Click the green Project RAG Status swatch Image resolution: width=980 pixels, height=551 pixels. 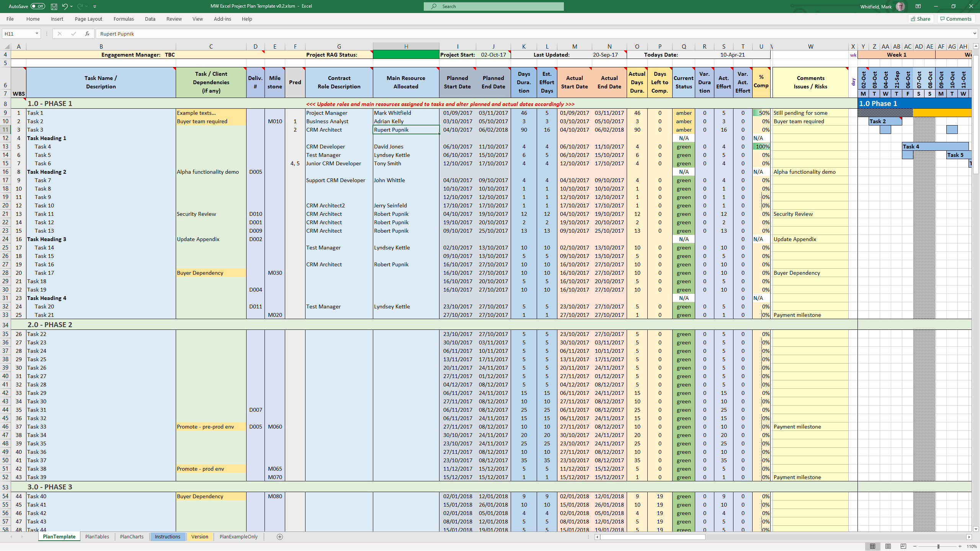[x=405, y=54]
